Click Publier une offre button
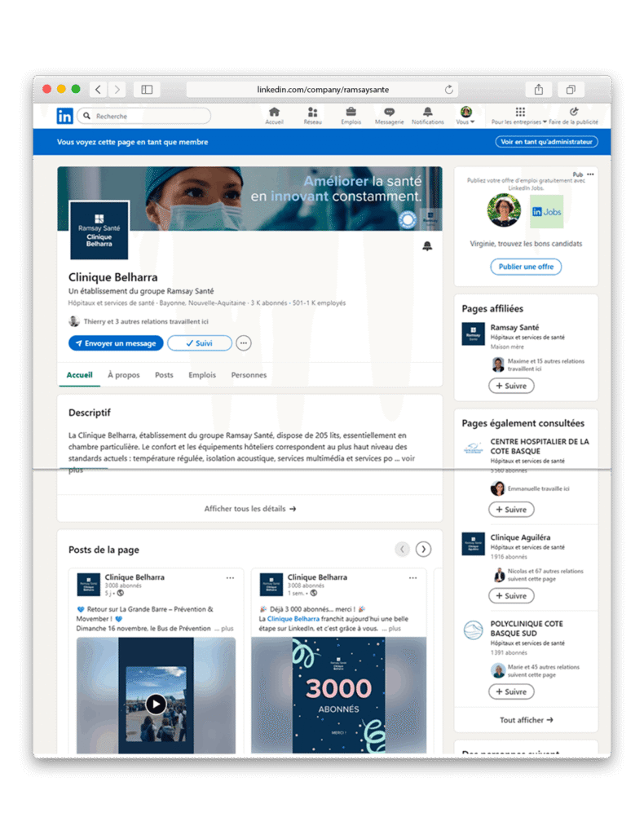Image resolution: width=644 pixels, height=835 pixels. pos(526,267)
